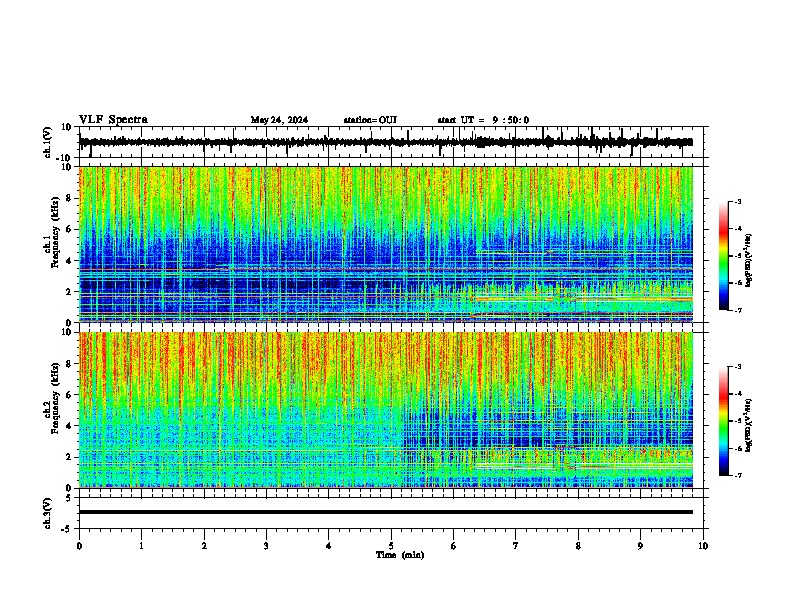Viewport: 792px width, 612px height.
Task: Click the ch.2 spectrogram color scale bar
Action: click(723, 421)
